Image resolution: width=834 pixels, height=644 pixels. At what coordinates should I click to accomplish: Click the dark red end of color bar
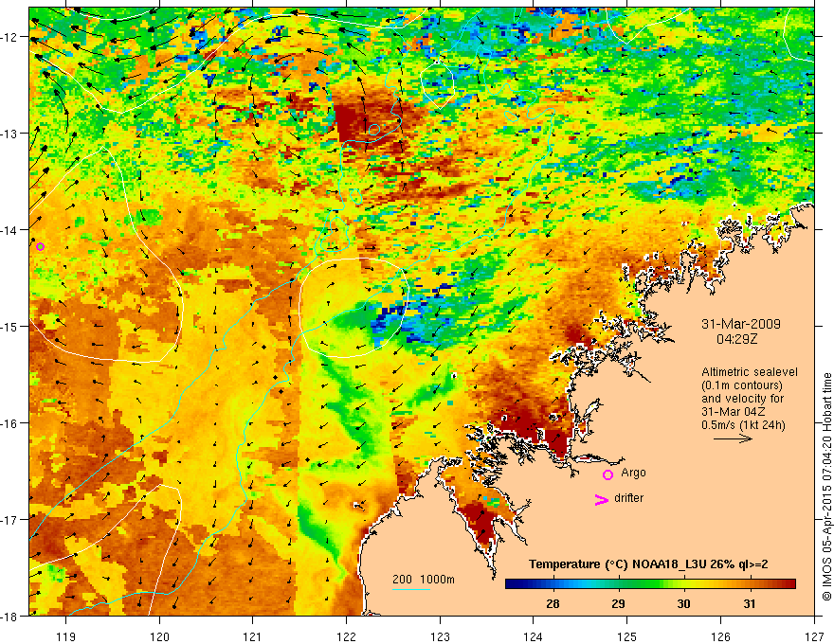pos(789,584)
